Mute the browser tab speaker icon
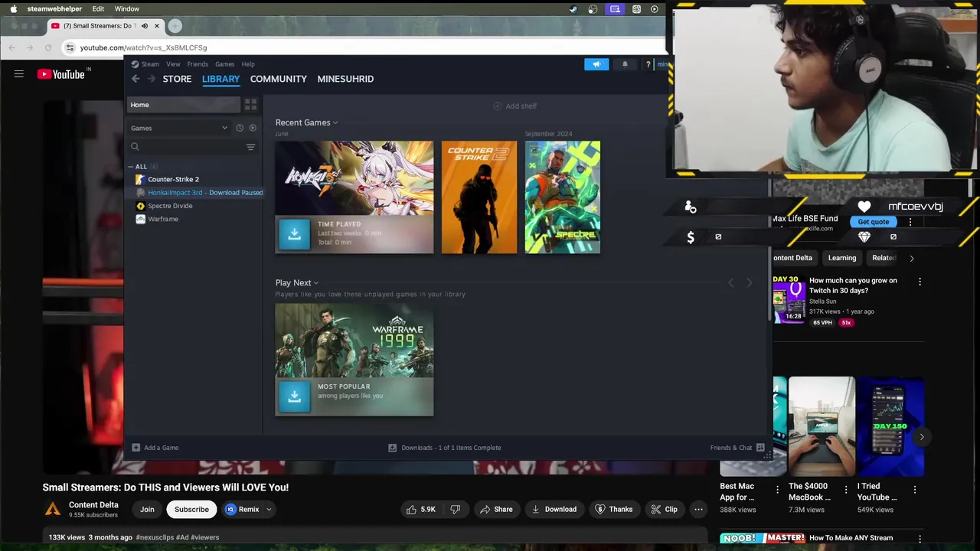Screen dimensions: 980x551 (144, 26)
